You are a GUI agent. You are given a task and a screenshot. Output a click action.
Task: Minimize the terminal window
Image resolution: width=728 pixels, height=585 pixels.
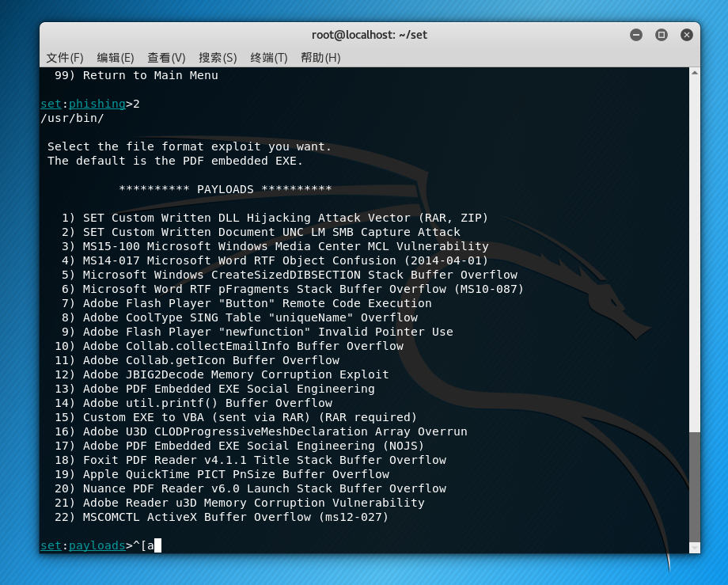point(636,35)
